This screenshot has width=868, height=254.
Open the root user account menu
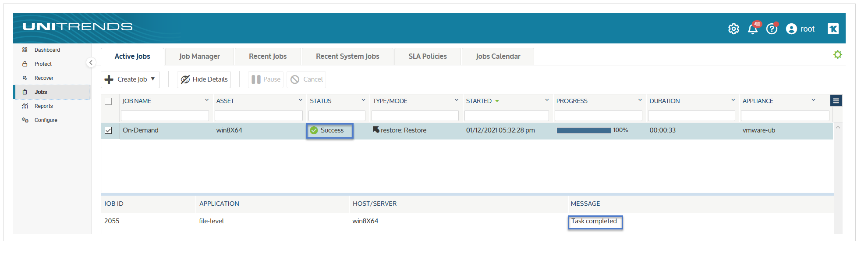click(x=800, y=29)
